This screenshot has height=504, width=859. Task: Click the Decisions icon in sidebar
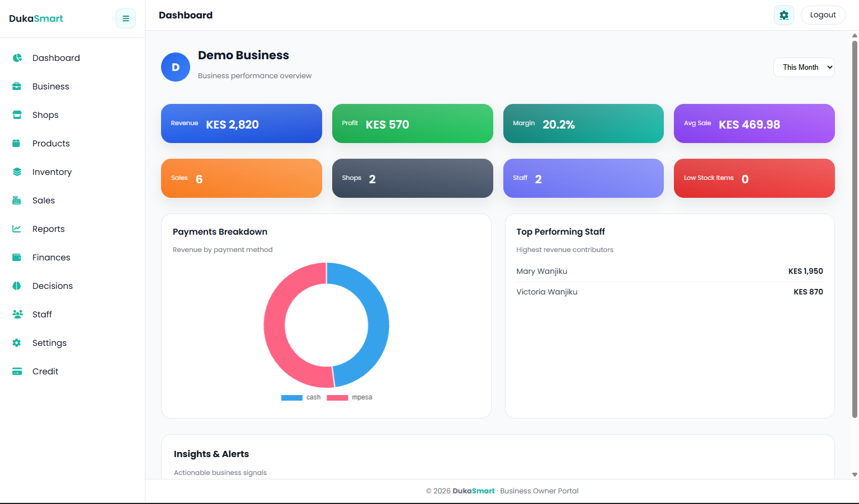[x=17, y=286]
